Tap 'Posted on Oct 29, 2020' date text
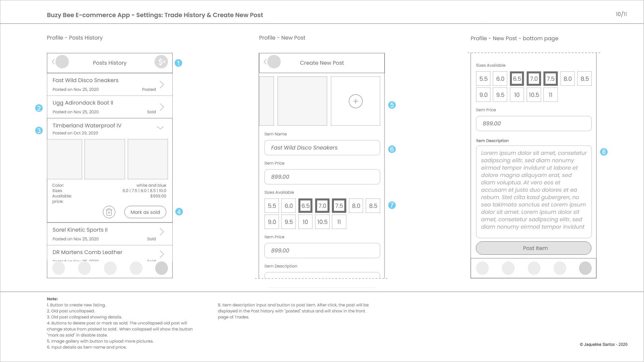Image resolution: width=644 pixels, height=362 pixels. [x=75, y=133]
